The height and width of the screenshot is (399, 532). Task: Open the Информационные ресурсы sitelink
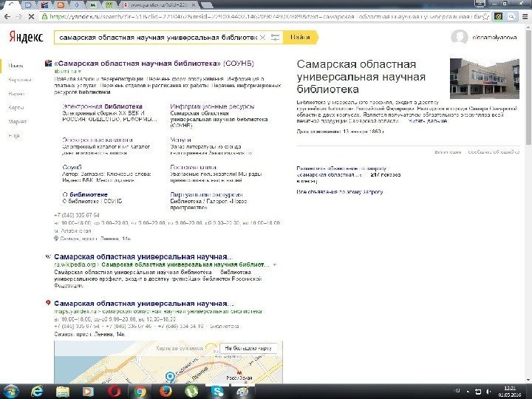tap(212, 106)
